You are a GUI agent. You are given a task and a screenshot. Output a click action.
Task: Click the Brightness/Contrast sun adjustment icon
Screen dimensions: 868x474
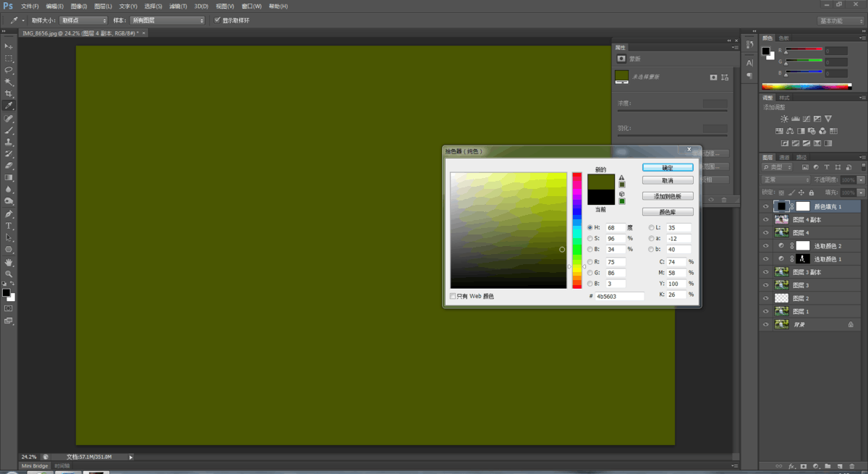[x=784, y=119]
